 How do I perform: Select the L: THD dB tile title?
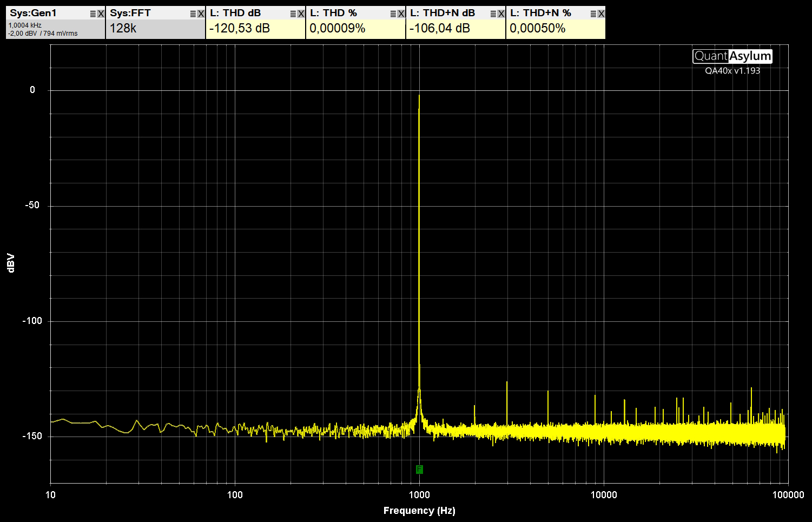[x=235, y=13]
